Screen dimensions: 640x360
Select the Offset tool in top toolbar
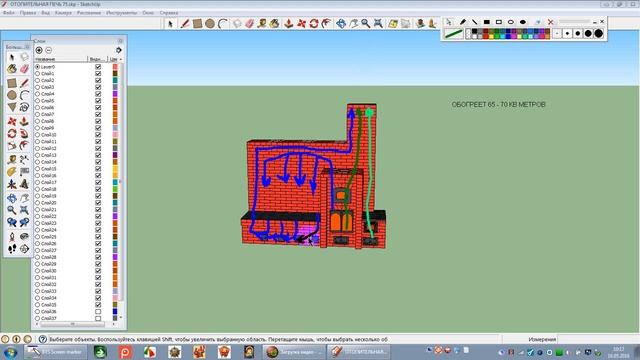[326, 24]
